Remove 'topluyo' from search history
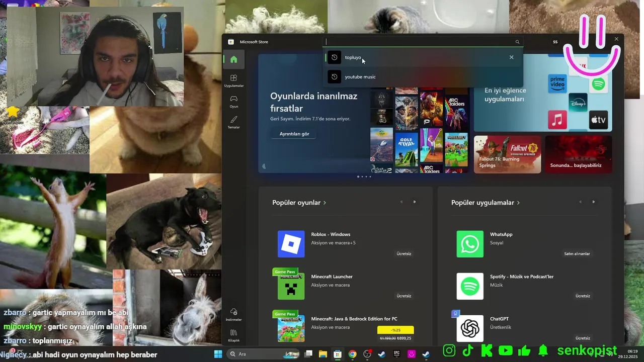644x362 pixels. pyautogui.click(x=511, y=57)
